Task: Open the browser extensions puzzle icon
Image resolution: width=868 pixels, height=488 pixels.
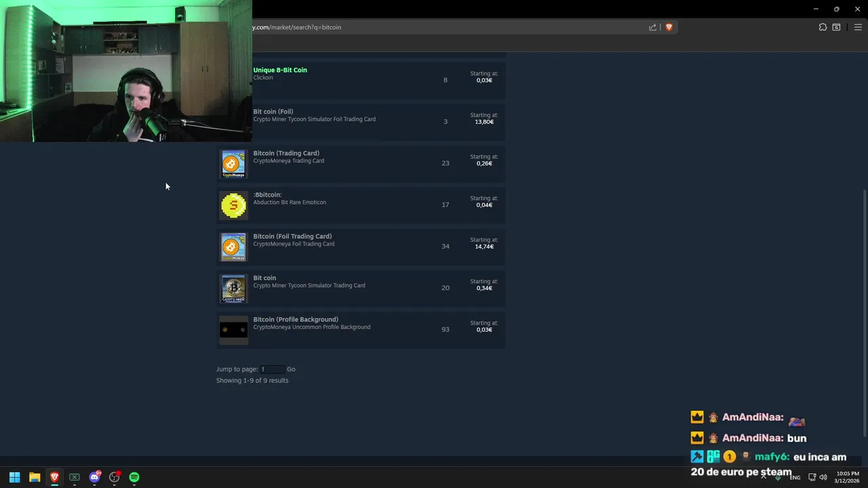Action: click(x=823, y=27)
